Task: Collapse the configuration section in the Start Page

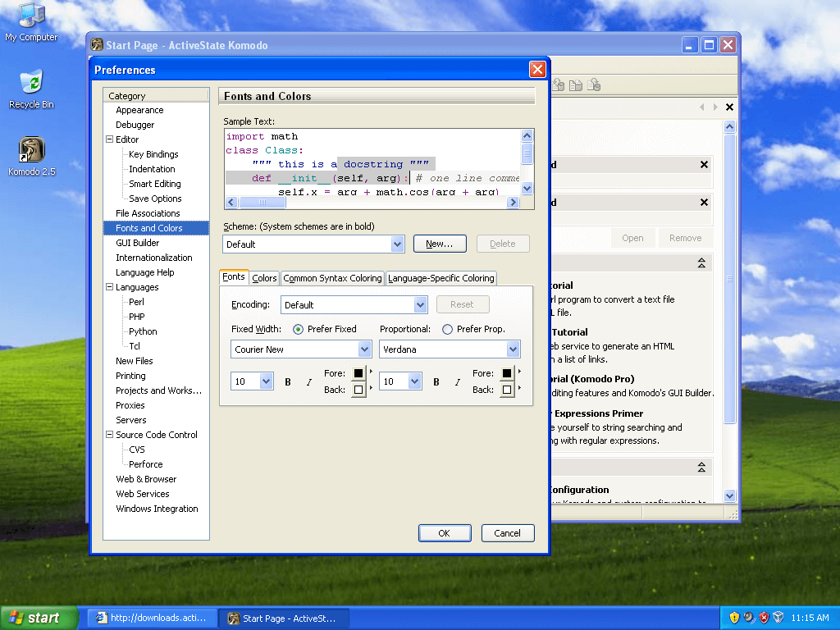Action: (701, 468)
